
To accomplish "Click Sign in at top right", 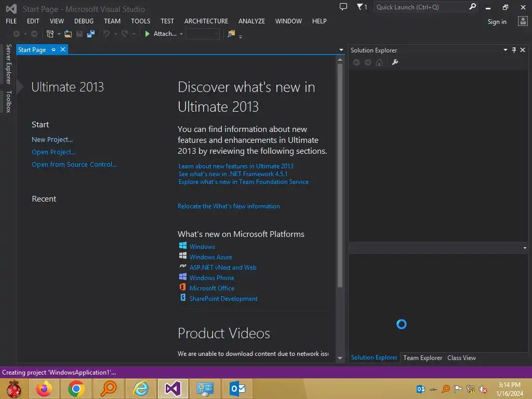I will pos(497,22).
